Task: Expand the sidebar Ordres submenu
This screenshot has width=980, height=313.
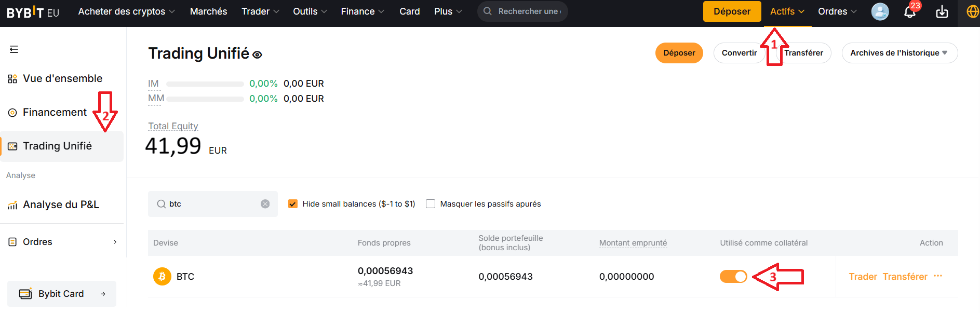Action: click(x=115, y=242)
